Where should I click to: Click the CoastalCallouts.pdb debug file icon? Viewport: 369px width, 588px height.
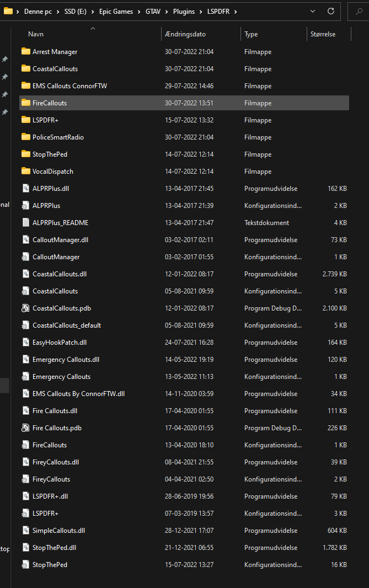[x=25, y=308]
